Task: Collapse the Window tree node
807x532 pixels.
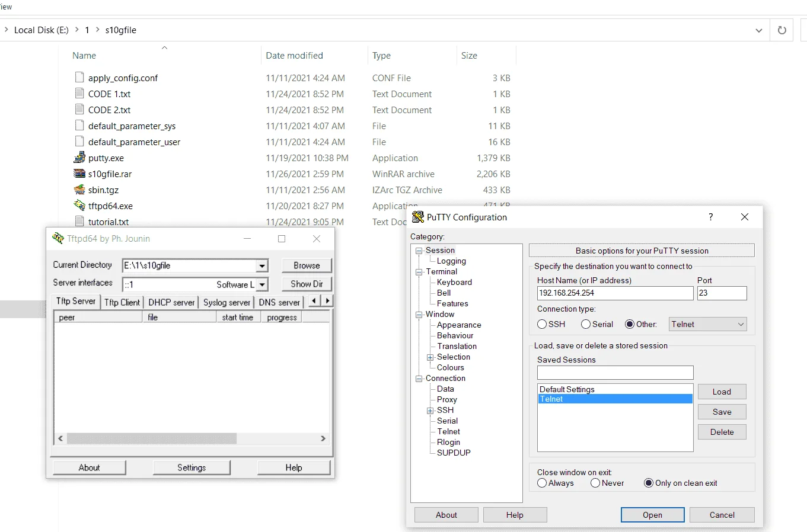Action: pyautogui.click(x=419, y=315)
